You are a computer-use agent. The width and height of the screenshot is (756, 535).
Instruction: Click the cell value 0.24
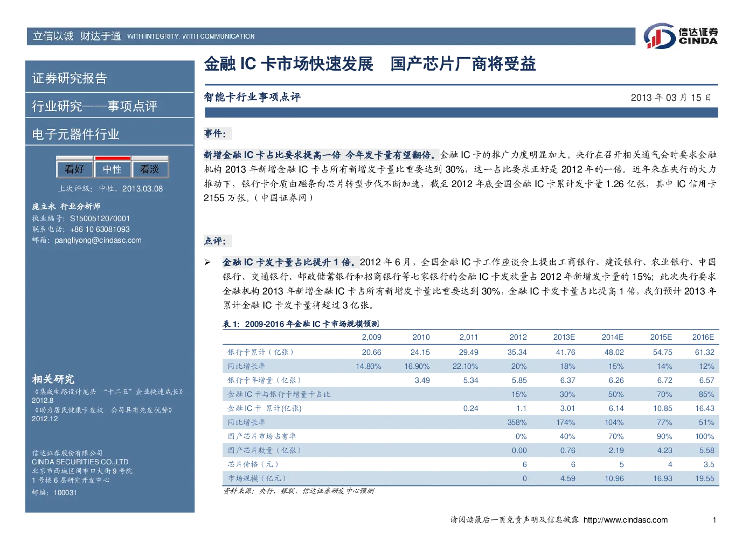(x=470, y=408)
